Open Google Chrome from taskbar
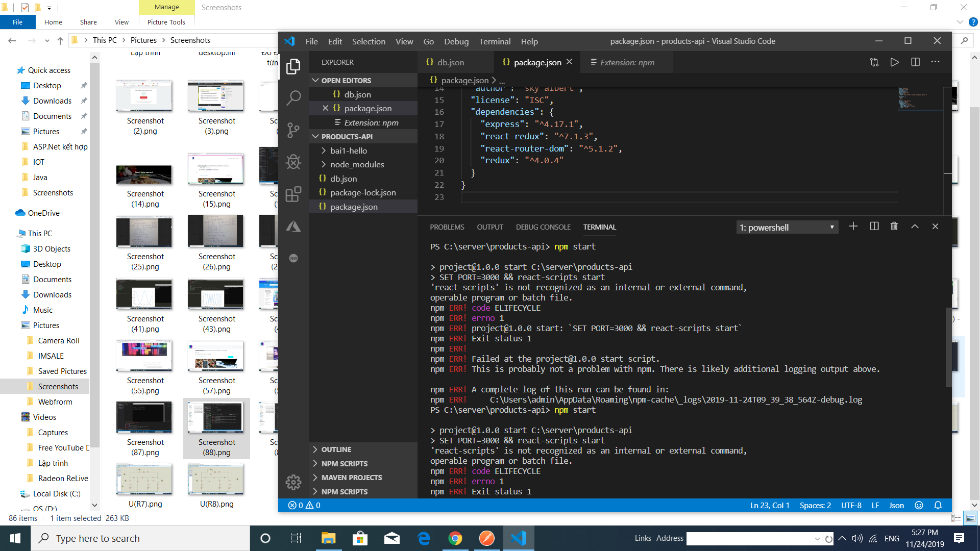This screenshot has width=980, height=551. (455, 538)
